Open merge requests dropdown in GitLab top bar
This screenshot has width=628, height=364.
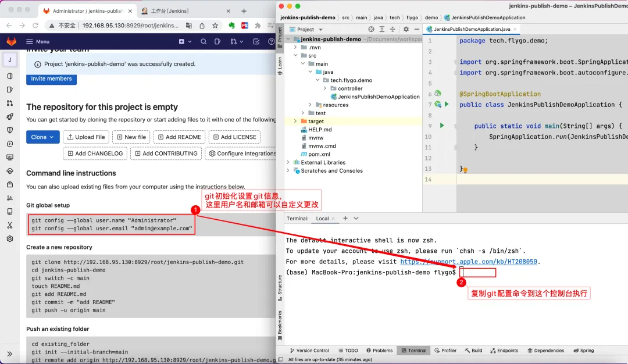(x=237, y=42)
